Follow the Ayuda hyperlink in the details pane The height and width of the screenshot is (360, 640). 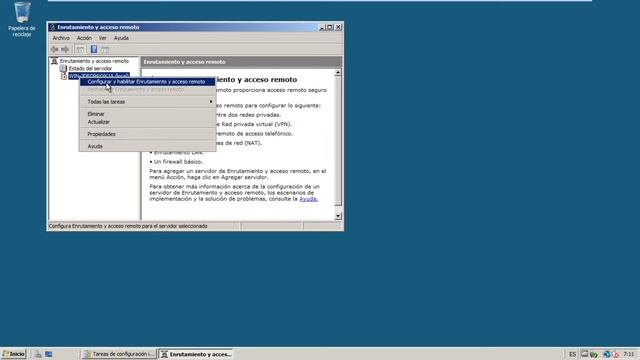tap(308, 199)
